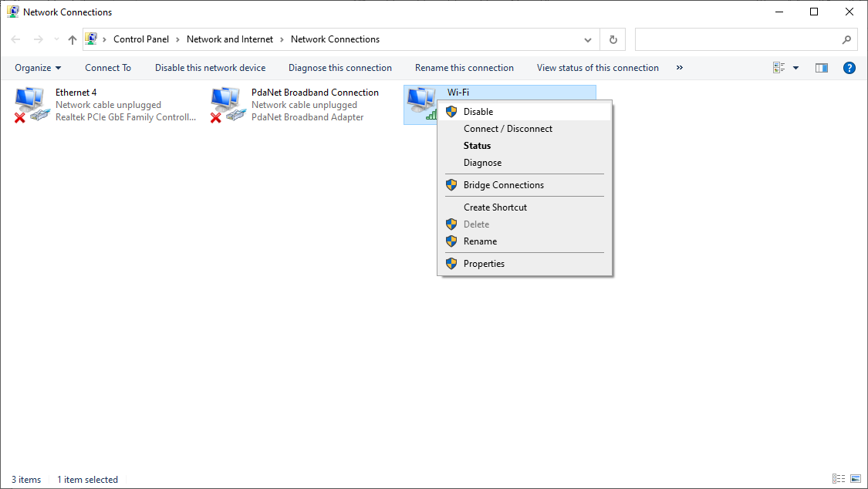Click the Network Connections breadcrumb

coord(335,39)
